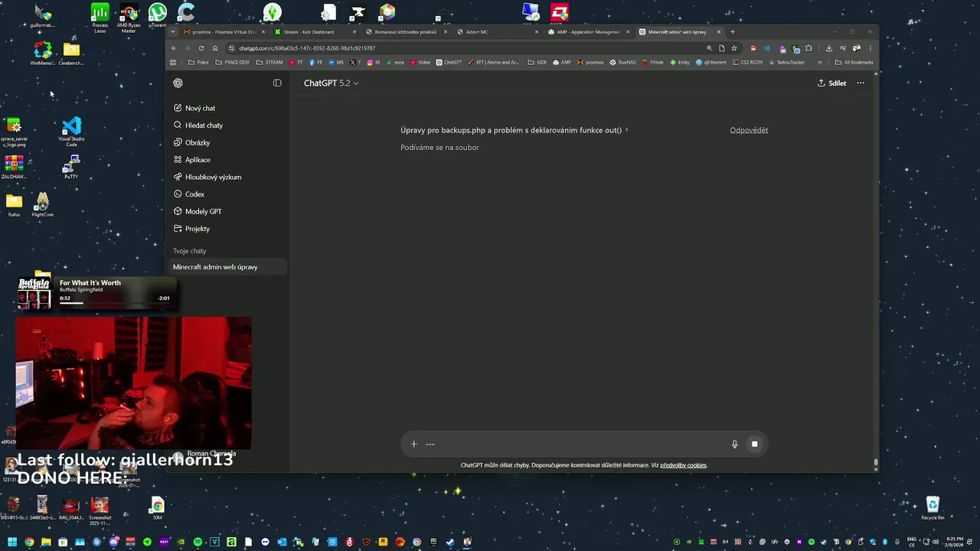Open the Chrome downloads icon
The height and width of the screenshot is (551, 980).
(x=828, y=48)
